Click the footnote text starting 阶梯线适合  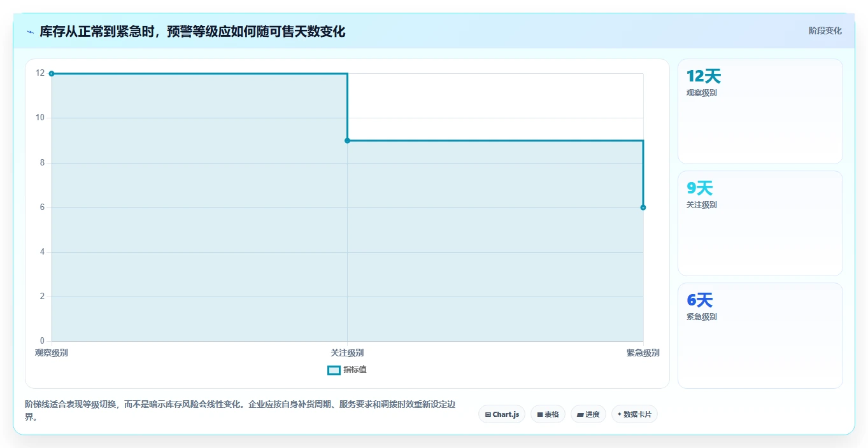tap(239, 411)
